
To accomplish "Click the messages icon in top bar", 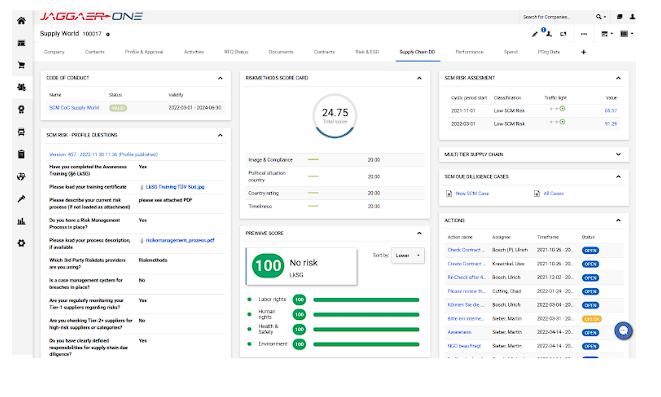I will pos(619,17).
